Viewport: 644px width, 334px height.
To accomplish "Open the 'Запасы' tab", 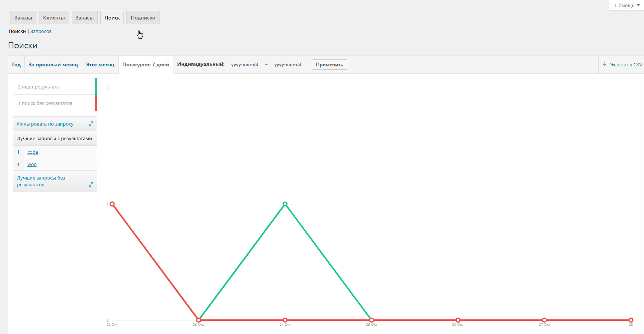I will point(84,18).
